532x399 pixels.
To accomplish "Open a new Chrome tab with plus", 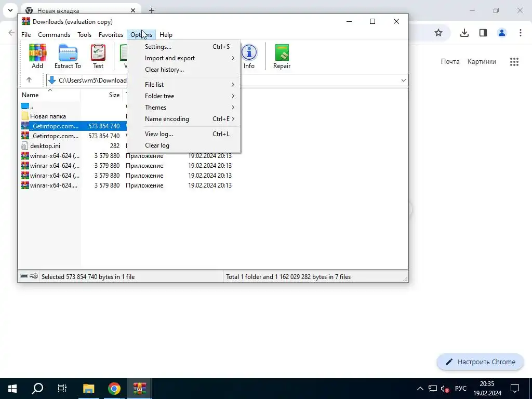I will coord(152,10).
